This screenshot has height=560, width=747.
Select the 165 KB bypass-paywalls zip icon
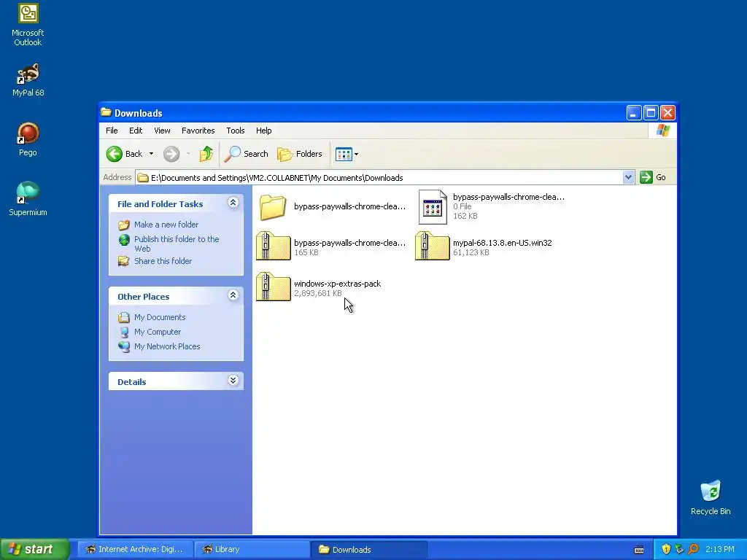tap(273, 246)
